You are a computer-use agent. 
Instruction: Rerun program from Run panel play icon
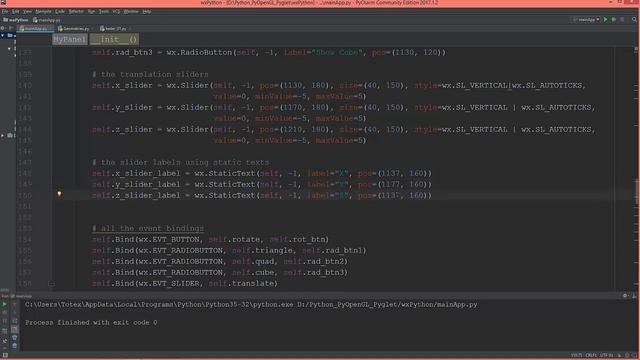[4, 304]
